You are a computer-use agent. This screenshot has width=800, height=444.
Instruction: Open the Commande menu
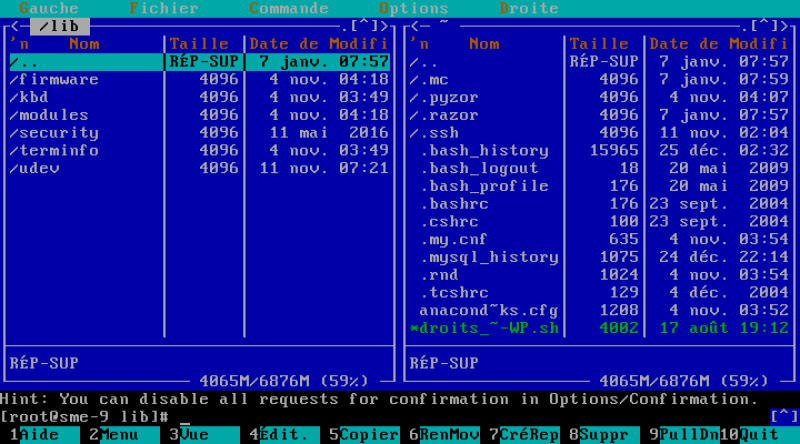[x=289, y=8]
